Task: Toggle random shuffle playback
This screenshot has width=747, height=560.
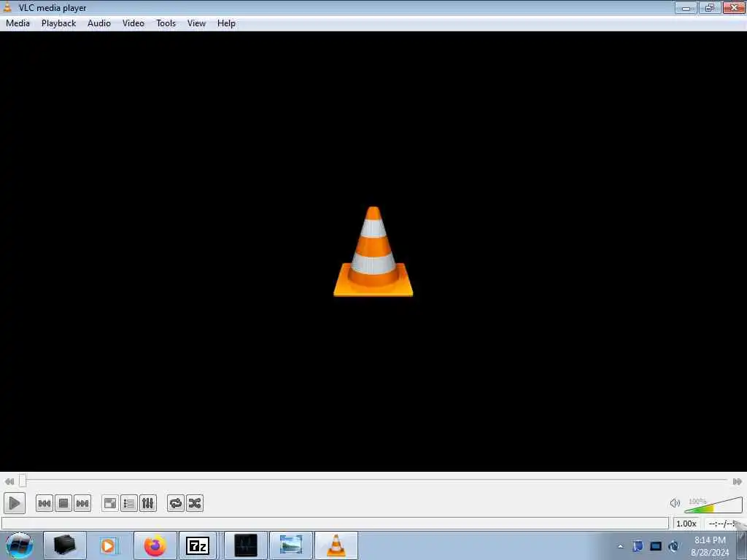Action: [195, 503]
